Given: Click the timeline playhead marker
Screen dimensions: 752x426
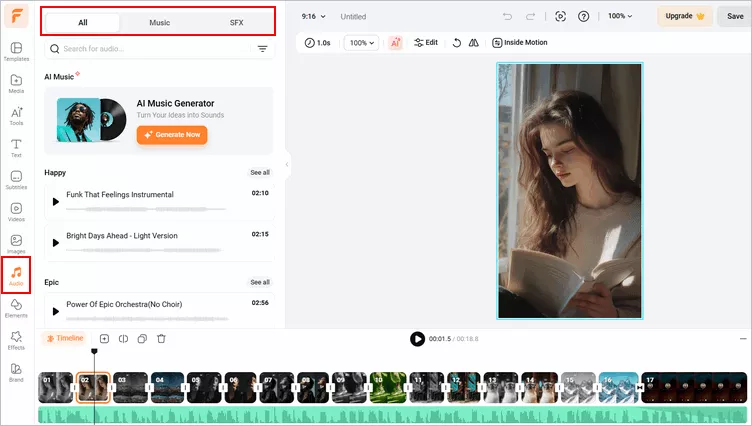Looking at the screenshot, I should 94,352.
